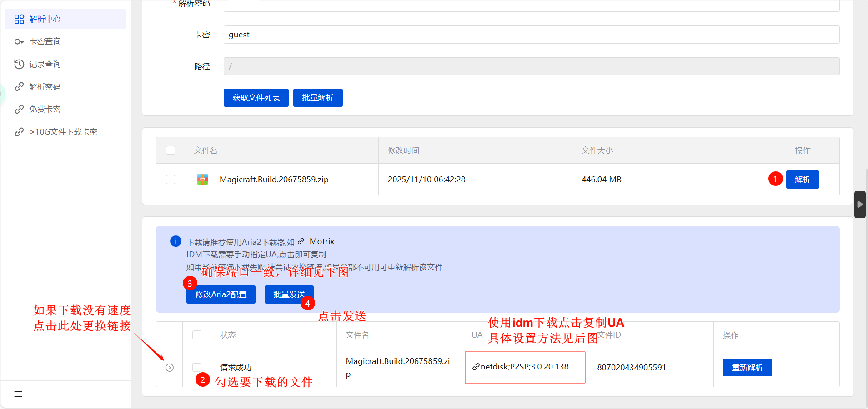The width and height of the screenshot is (868, 409).
Task: Check the download task checkbox marked step 2
Action: tap(196, 367)
